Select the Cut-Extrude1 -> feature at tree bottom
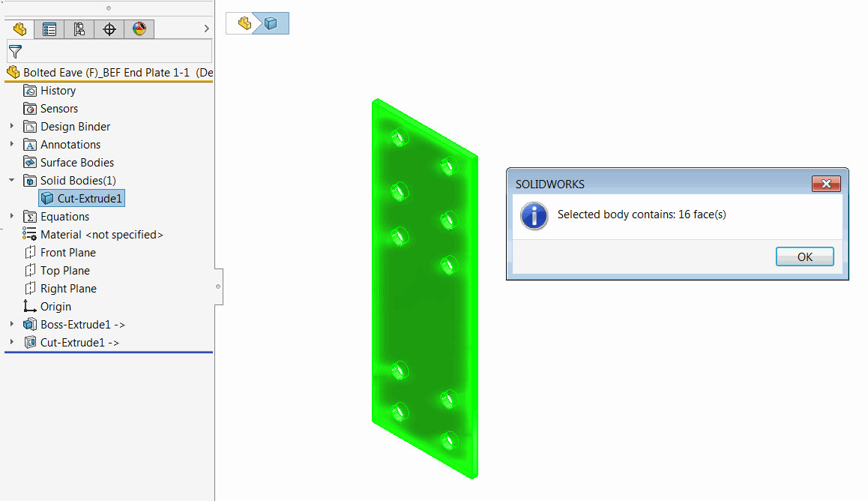 click(79, 343)
